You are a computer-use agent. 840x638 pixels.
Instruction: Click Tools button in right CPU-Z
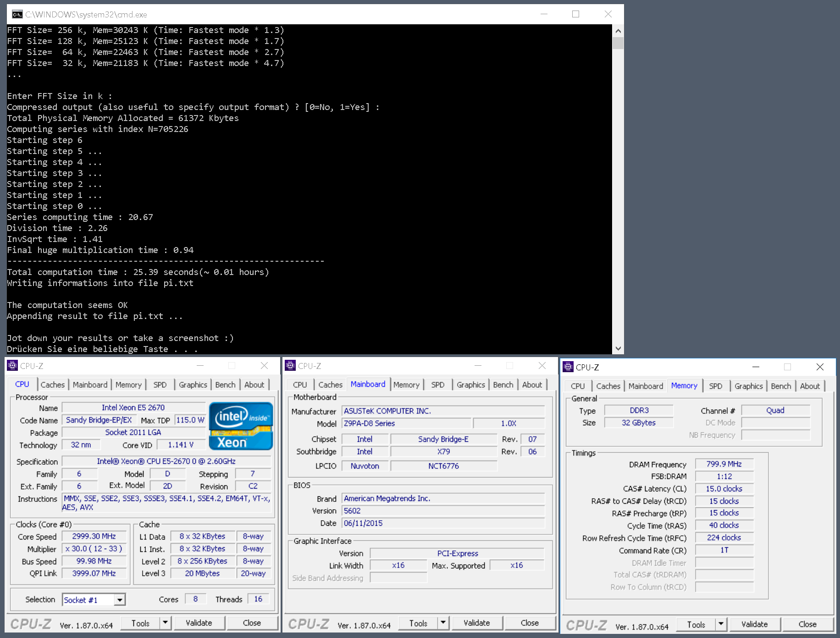click(696, 624)
